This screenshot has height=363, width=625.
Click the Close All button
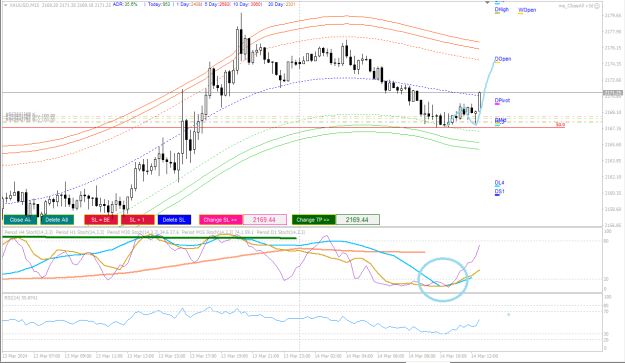(20, 220)
